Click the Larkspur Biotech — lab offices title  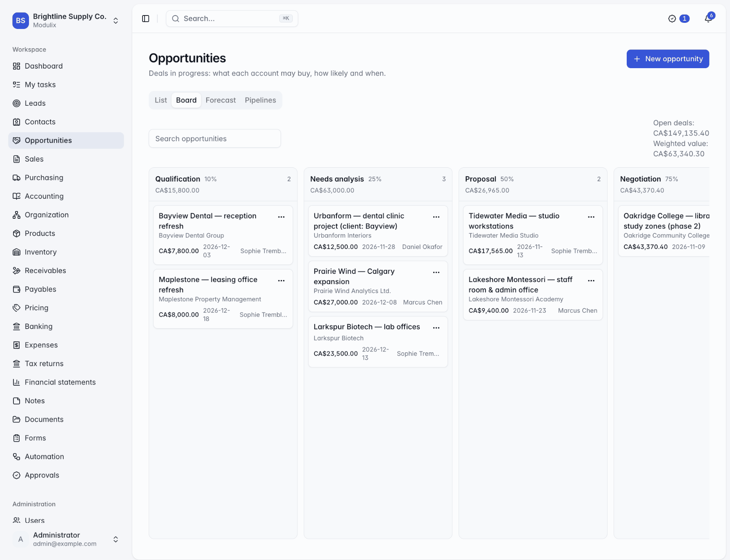(x=367, y=327)
